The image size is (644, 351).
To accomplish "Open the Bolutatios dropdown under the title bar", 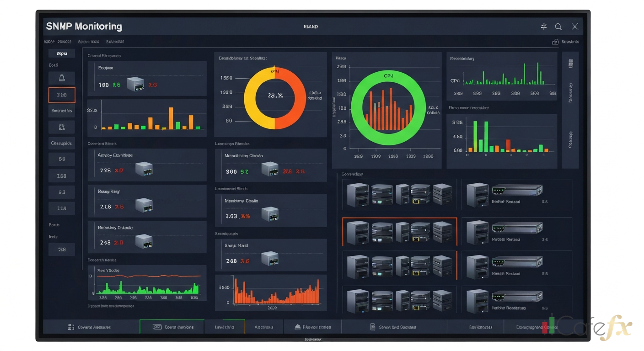I will pyautogui.click(x=115, y=41).
